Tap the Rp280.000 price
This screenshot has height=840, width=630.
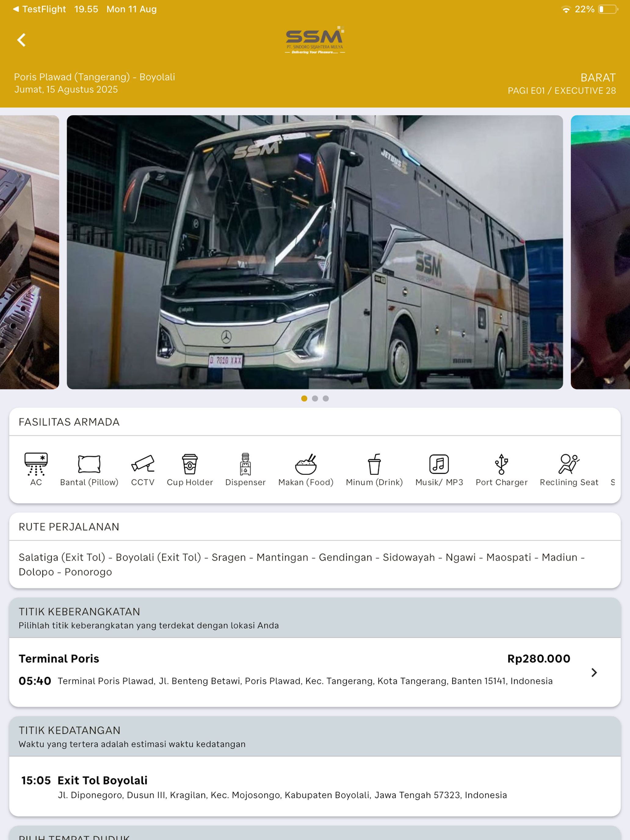click(539, 658)
